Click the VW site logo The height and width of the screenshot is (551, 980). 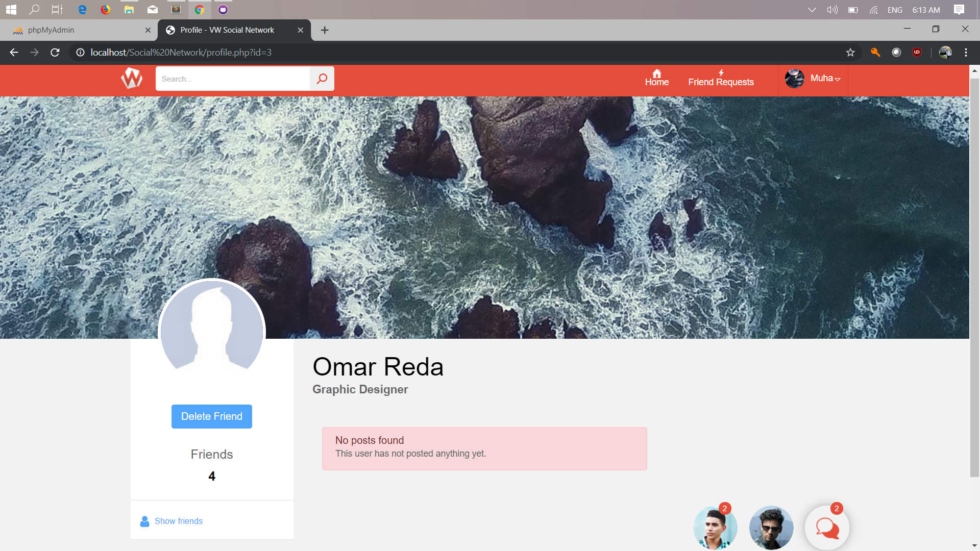click(132, 79)
